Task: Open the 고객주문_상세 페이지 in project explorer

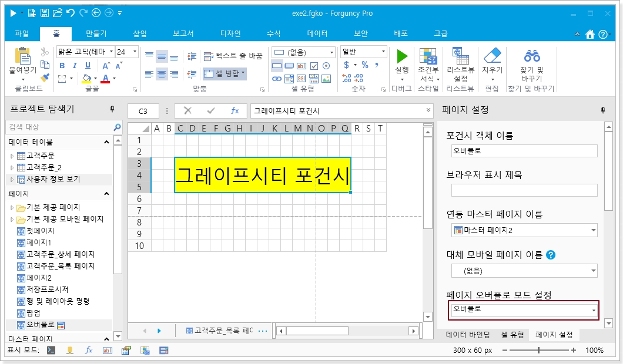Action: tap(61, 254)
